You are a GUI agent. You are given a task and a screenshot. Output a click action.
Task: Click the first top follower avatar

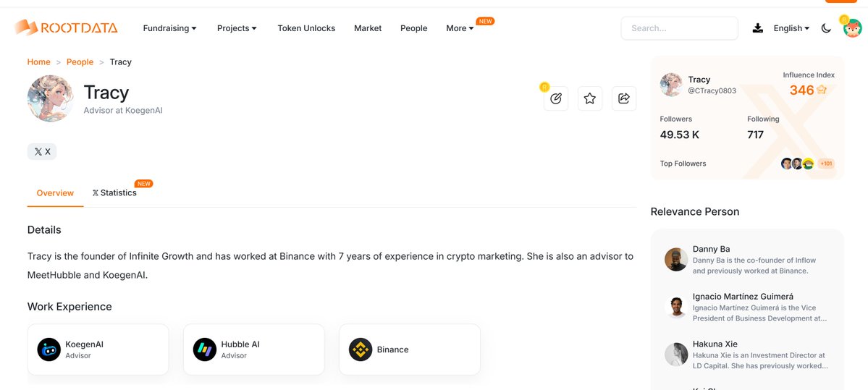[787, 164]
